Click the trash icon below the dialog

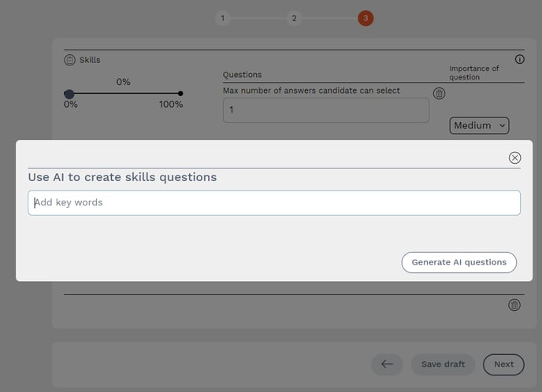[x=514, y=305]
